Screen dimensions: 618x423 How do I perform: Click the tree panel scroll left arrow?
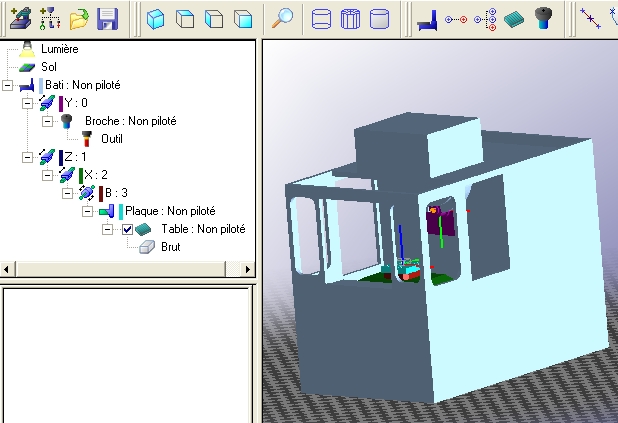6,270
